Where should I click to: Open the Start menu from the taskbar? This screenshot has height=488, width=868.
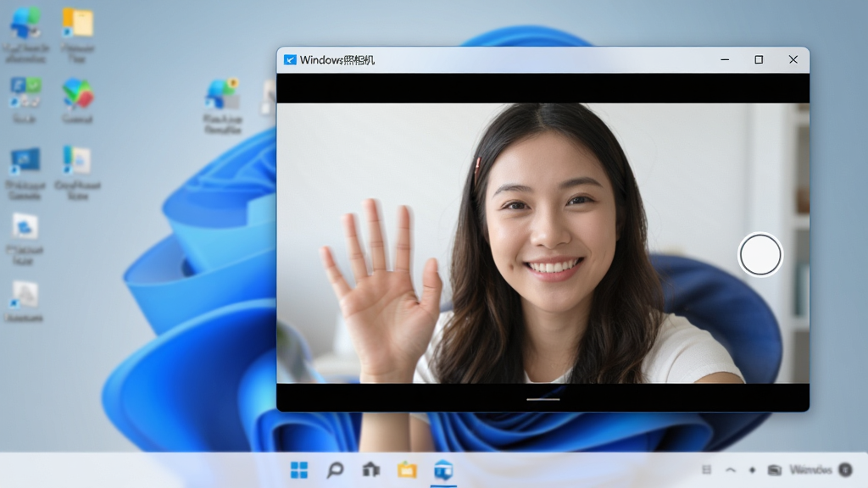coord(299,470)
